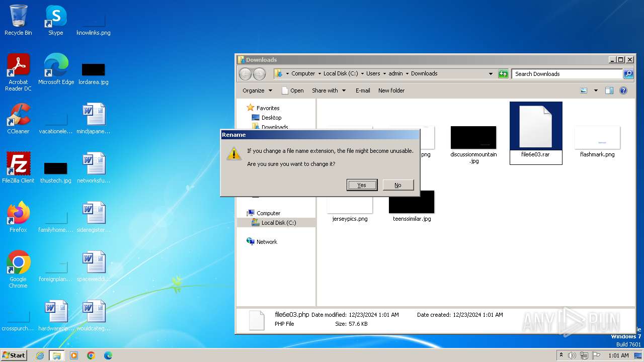The image size is (644, 362).
Task: Open Windows Explorer taskbar button
Action: [x=57, y=355]
